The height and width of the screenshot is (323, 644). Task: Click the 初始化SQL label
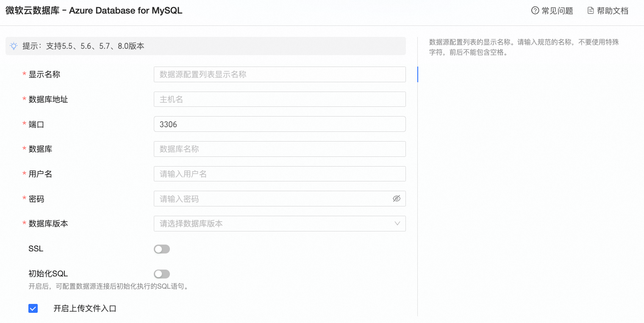[48, 273]
